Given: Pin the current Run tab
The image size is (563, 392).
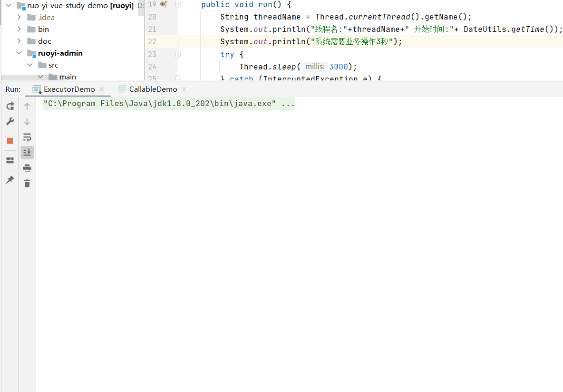Looking at the screenshot, I should pos(10,180).
